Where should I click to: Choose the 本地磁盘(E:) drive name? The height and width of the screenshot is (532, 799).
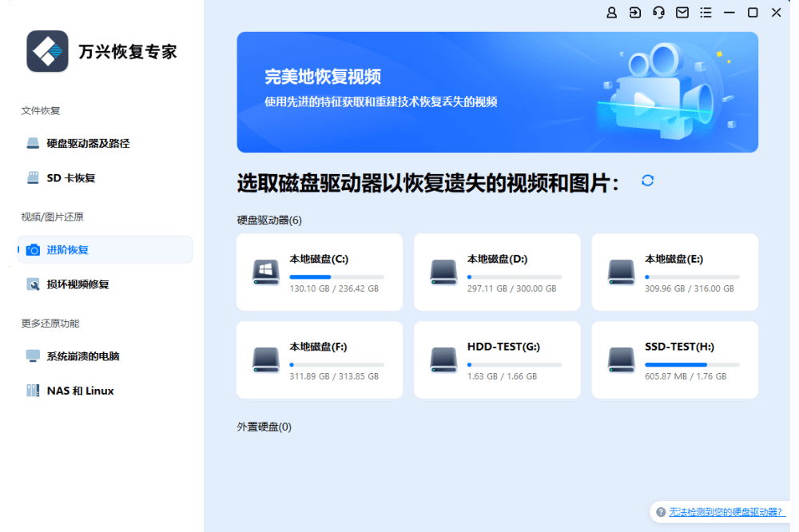click(x=674, y=259)
